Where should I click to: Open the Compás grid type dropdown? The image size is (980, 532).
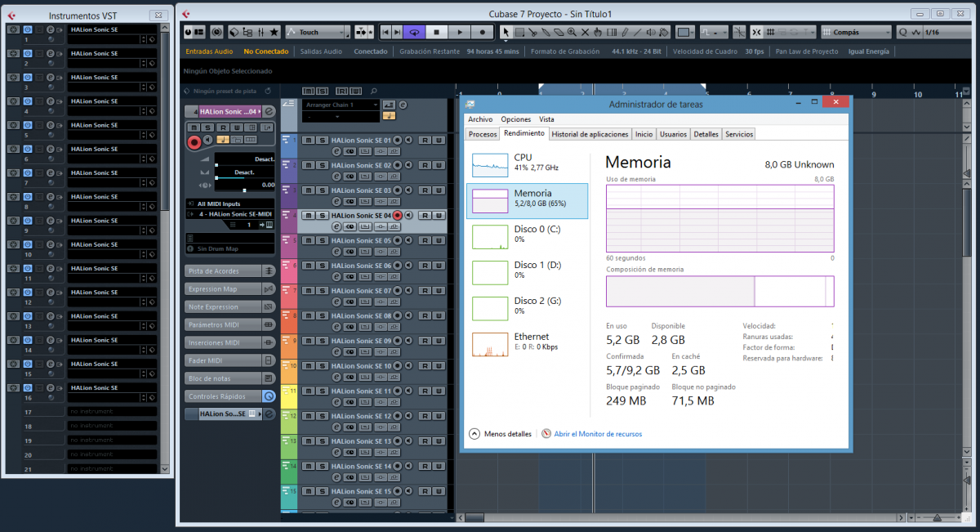tap(856, 32)
